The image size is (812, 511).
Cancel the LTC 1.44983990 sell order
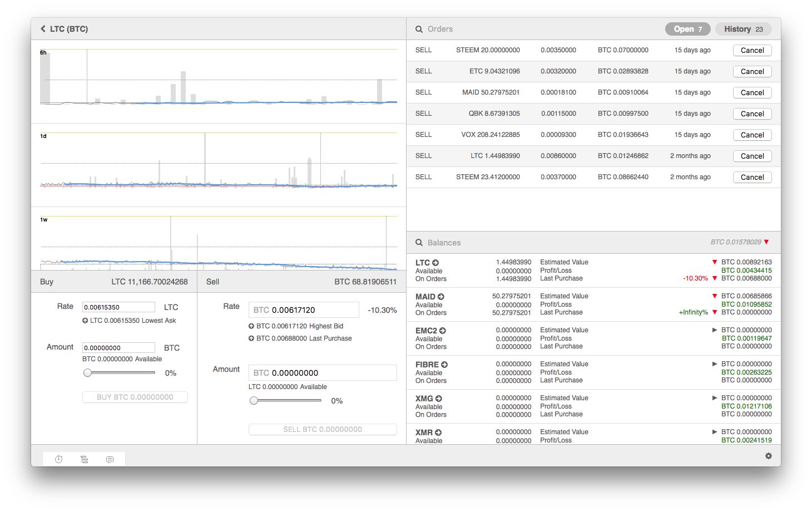pos(752,156)
